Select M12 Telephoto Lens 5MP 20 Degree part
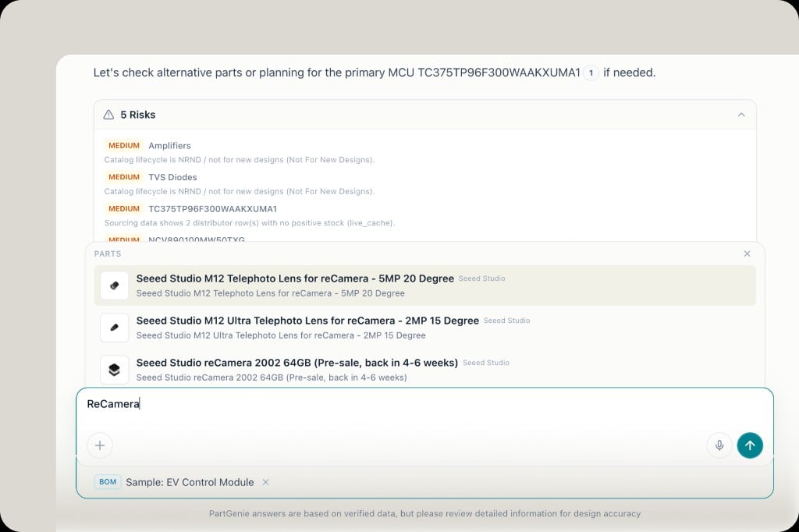This screenshot has height=532, width=799. [425, 286]
